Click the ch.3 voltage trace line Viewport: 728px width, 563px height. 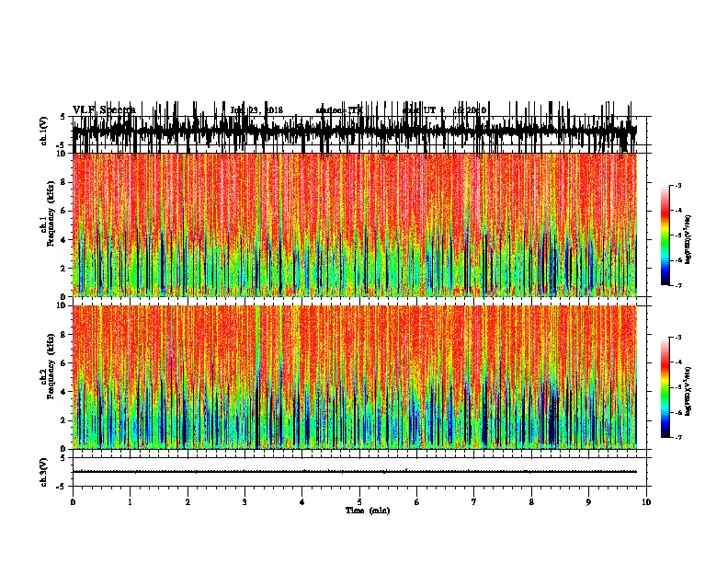pyautogui.click(x=355, y=472)
